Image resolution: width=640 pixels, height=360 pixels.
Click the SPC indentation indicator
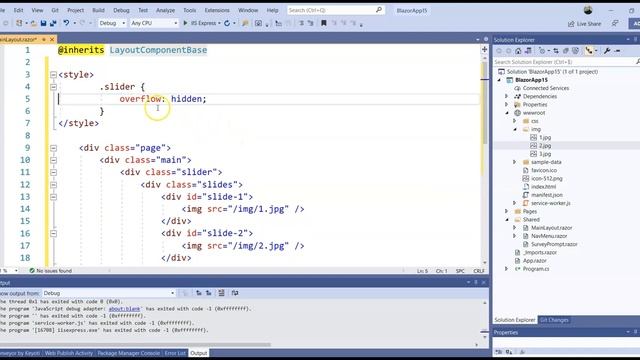[x=460, y=271]
